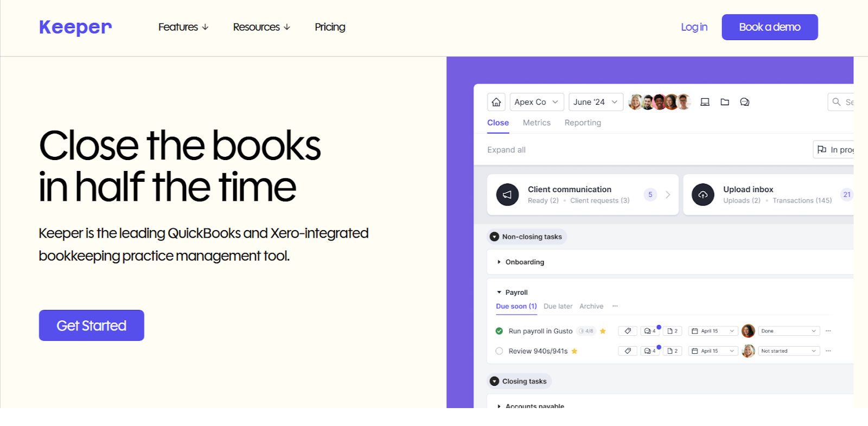Open the June '24 period dropdown
The height and width of the screenshot is (426, 868).
click(x=595, y=102)
